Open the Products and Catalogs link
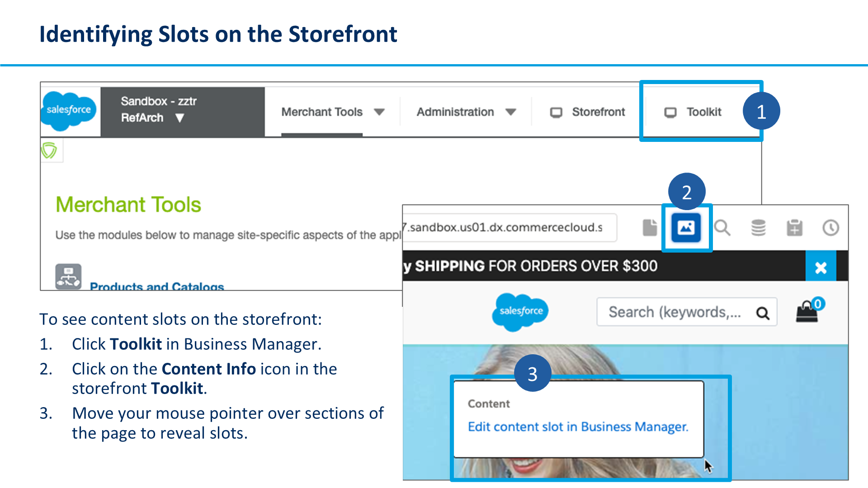 click(x=157, y=286)
